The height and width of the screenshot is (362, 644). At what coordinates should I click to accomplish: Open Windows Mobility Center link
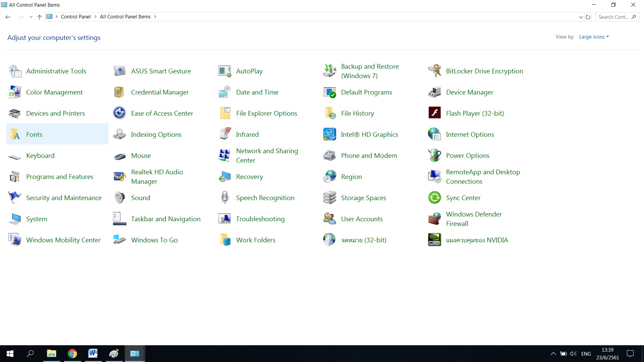click(x=63, y=240)
